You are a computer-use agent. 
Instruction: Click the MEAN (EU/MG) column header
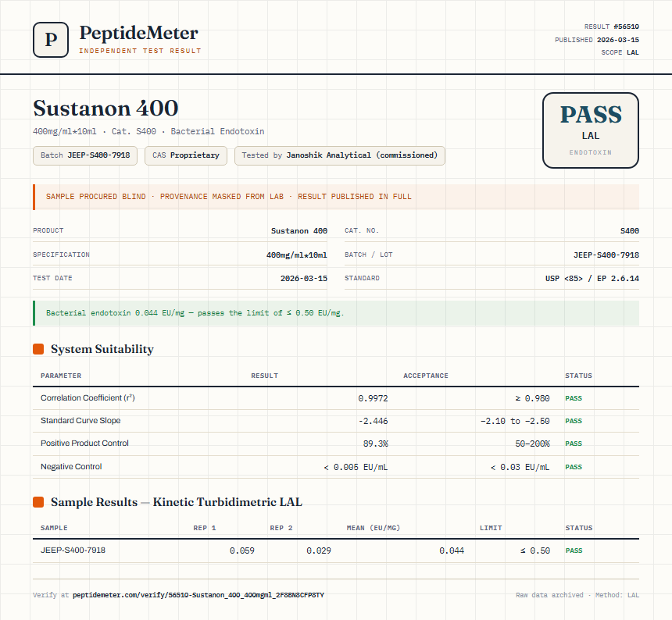click(374, 528)
